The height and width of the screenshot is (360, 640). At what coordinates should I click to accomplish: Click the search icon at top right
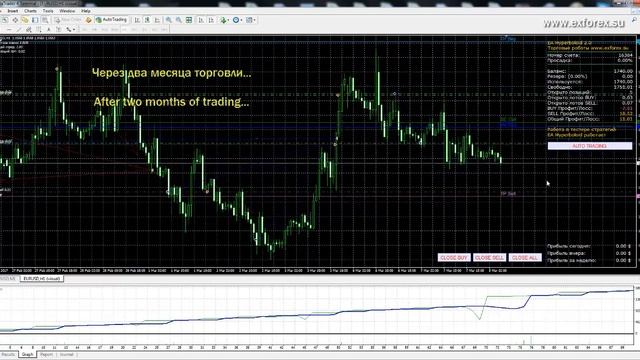[635, 20]
